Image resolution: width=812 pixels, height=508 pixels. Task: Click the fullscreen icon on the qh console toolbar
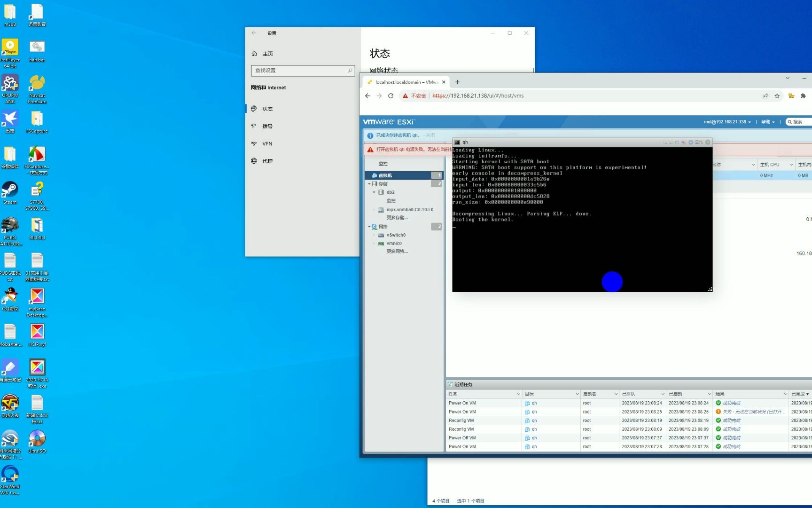[665, 142]
